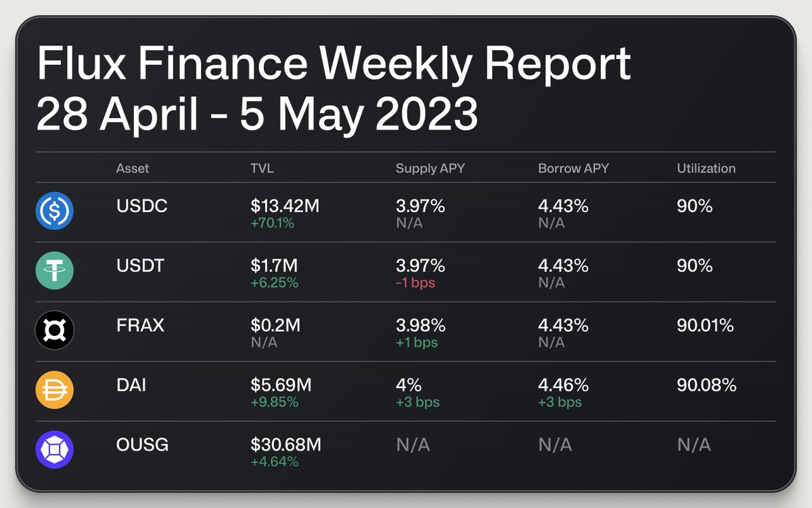Select the FRAX asset icon
The width and height of the screenshot is (812, 508).
(x=54, y=329)
